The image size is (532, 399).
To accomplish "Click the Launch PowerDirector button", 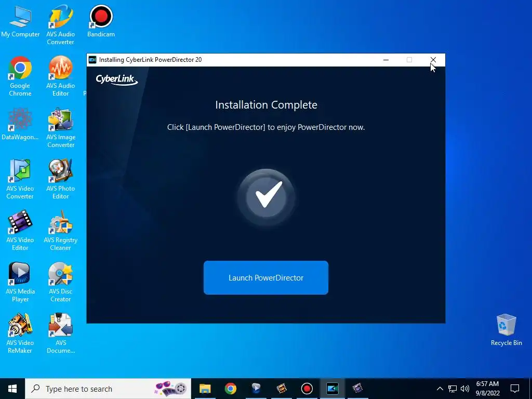I will pyautogui.click(x=265, y=277).
